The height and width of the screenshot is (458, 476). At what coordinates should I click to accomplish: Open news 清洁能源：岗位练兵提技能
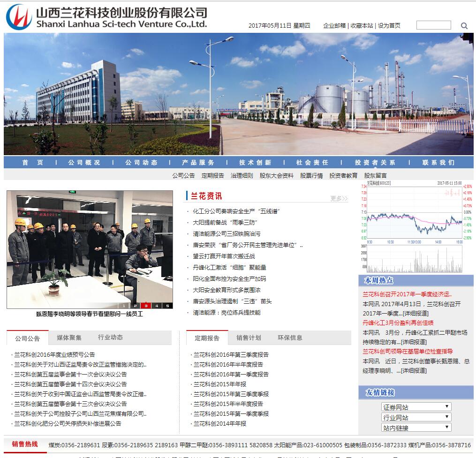227,312
